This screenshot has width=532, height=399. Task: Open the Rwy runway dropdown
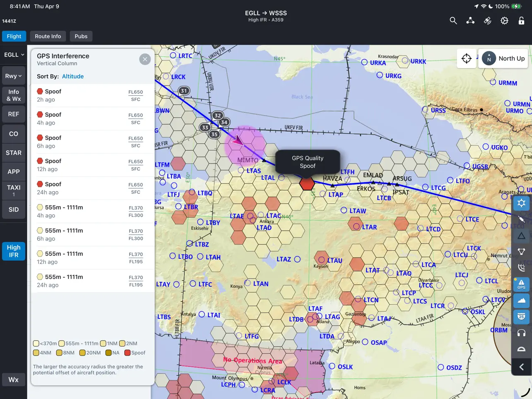click(14, 76)
